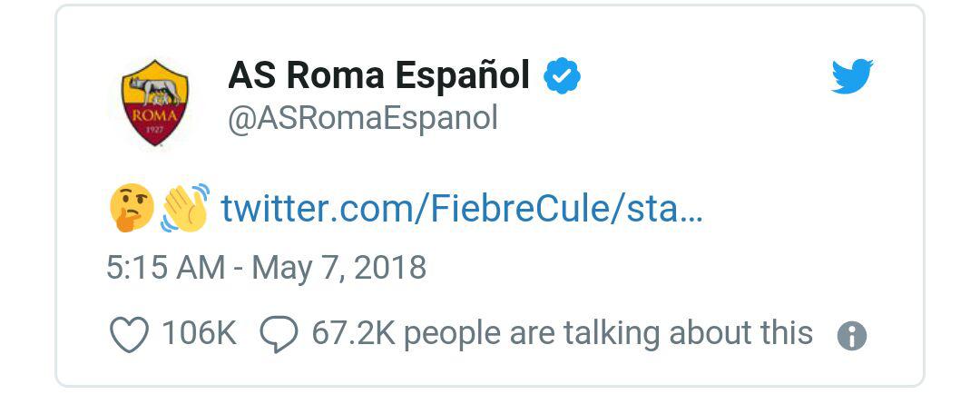The width and height of the screenshot is (980, 394).
Task: Click the May 7, 2018 date
Action: (x=339, y=269)
